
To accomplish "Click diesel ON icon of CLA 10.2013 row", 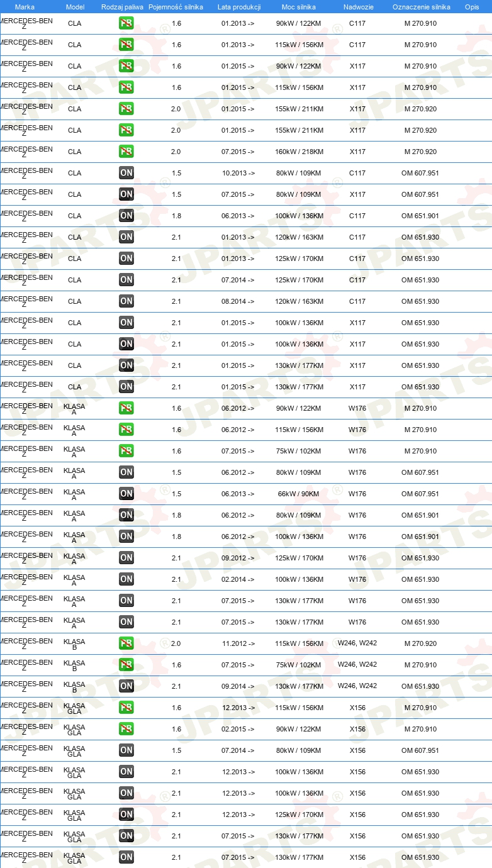I will (126, 174).
